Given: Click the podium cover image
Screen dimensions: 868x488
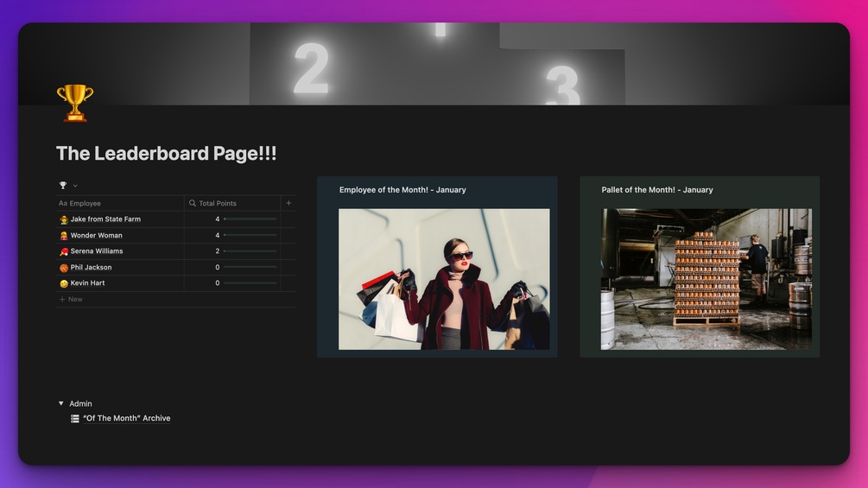Looking at the screenshot, I should click(434, 64).
